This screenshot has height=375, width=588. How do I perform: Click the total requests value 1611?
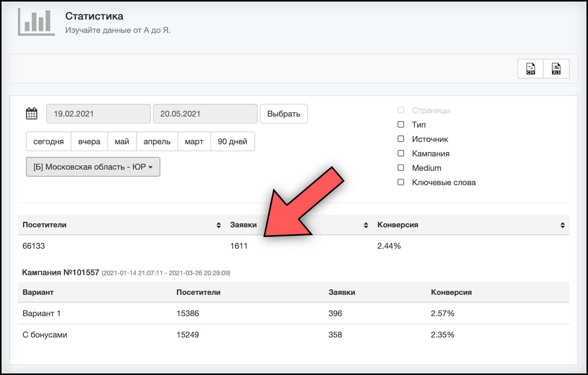[239, 246]
